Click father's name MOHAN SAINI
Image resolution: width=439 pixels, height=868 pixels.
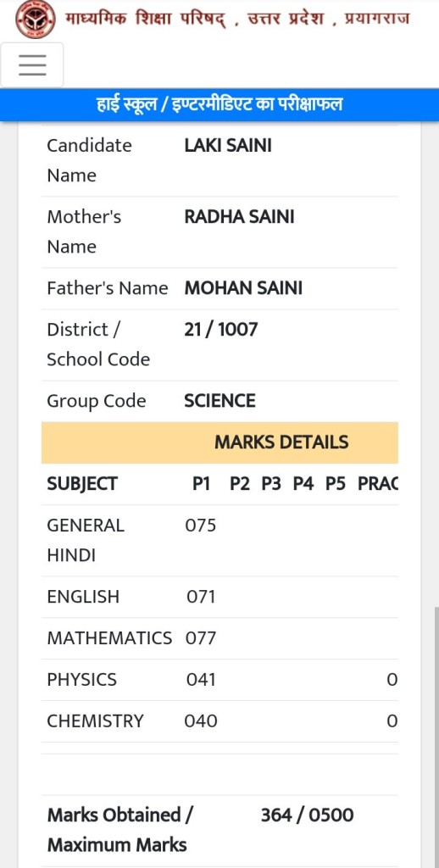(243, 288)
